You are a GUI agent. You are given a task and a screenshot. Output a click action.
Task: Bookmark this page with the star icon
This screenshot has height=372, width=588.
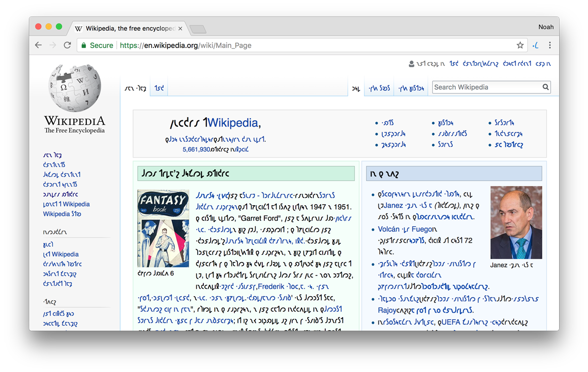tap(520, 45)
